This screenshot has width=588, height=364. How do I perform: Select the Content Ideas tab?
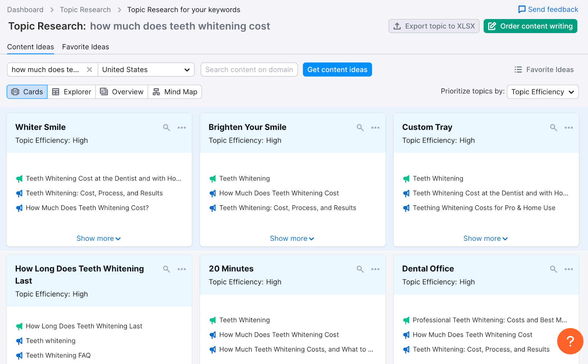[x=31, y=47]
